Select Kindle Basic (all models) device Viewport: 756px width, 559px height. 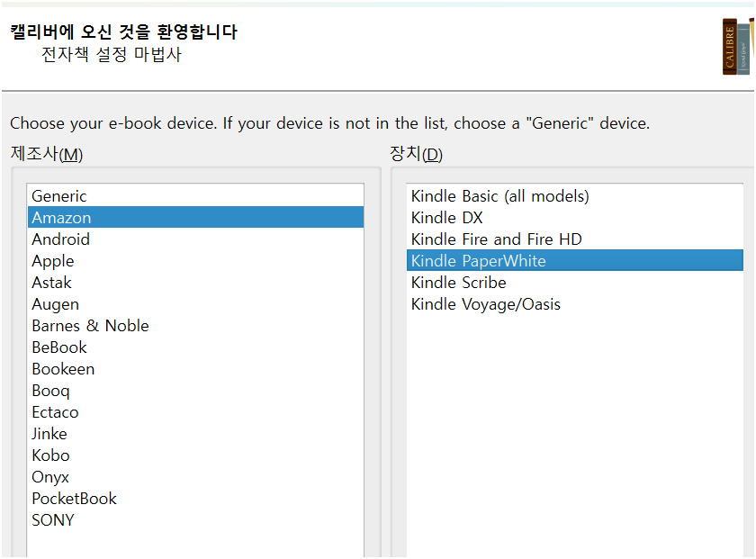pos(575,196)
